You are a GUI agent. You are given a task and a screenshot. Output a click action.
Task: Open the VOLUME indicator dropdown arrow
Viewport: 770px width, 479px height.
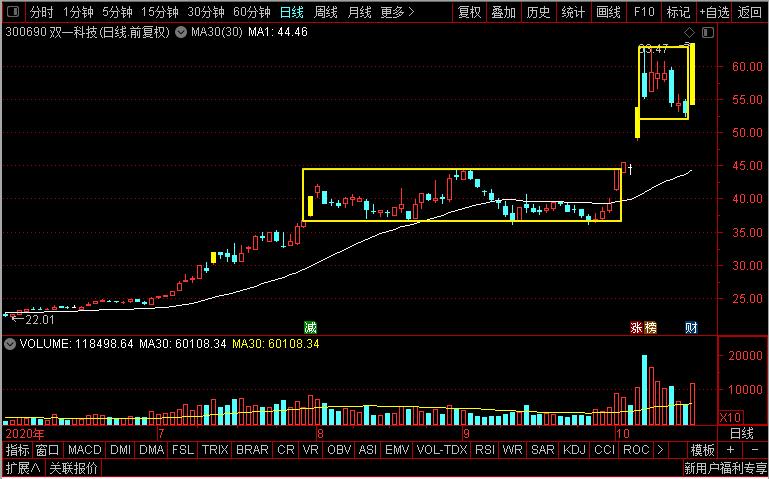coord(10,344)
